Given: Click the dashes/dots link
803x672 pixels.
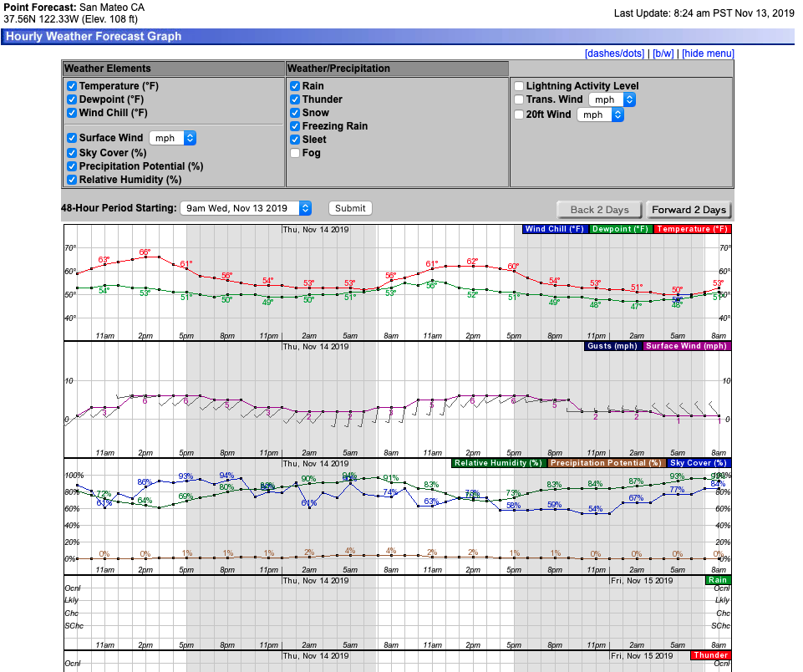Looking at the screenshot, I should (615, 53).
